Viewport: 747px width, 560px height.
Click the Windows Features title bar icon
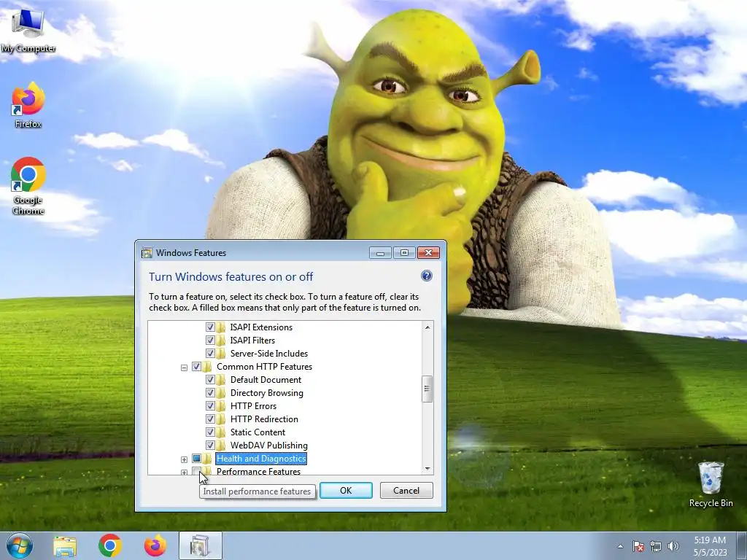(147, 253)
